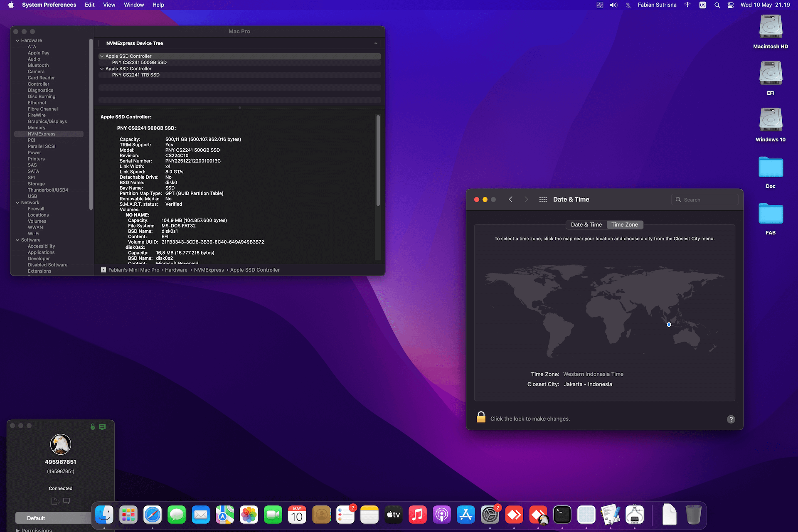This screenshot has height=532, width=798.
Task: Select the Windows 10 drive on the desktop
Action: pyautogui.click(x=771, y=125)
